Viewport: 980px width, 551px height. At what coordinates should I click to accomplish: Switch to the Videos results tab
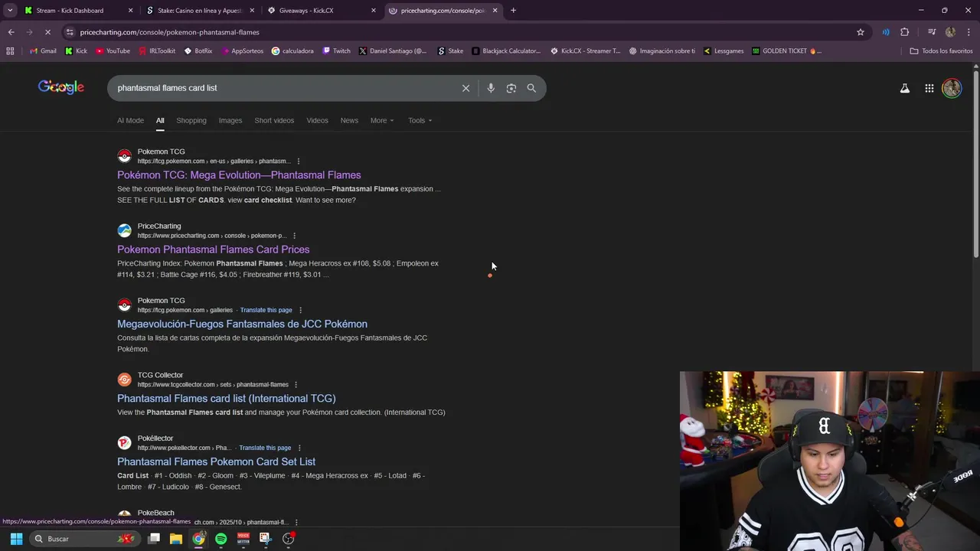tap(317, 120)
